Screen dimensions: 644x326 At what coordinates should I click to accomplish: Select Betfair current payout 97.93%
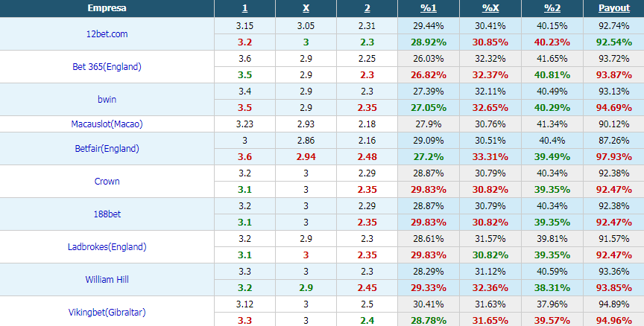click(x=614, y=157)
